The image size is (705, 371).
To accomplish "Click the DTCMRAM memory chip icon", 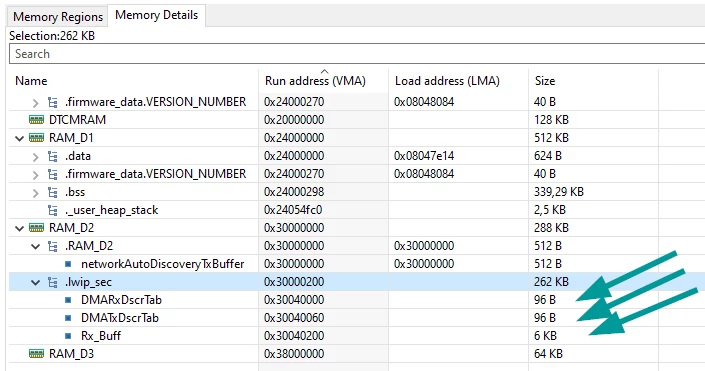I will coord(36,120).
